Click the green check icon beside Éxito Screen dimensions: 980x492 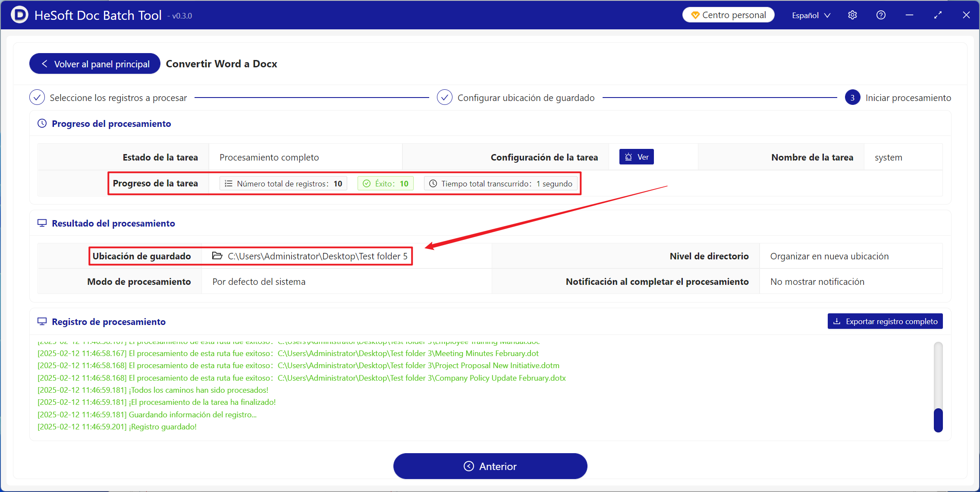367,183
